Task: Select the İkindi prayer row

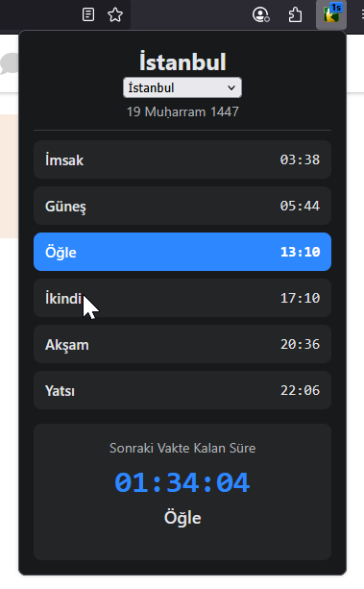Action: 182,298
